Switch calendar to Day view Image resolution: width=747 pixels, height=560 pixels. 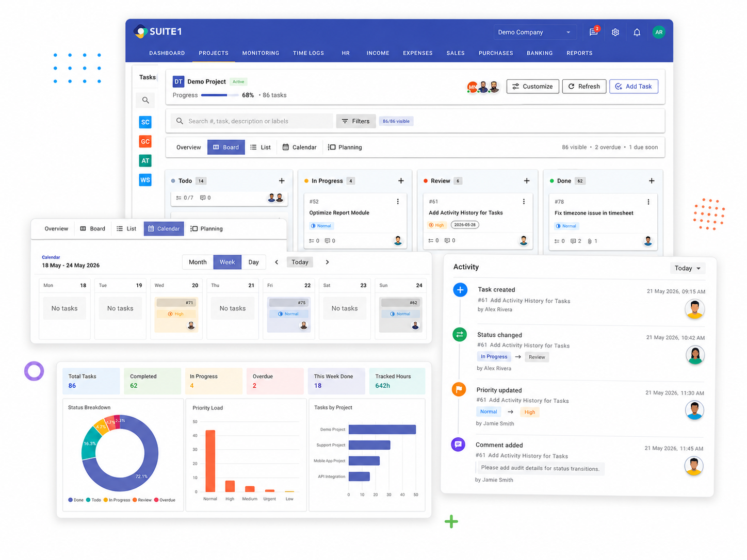253,262
